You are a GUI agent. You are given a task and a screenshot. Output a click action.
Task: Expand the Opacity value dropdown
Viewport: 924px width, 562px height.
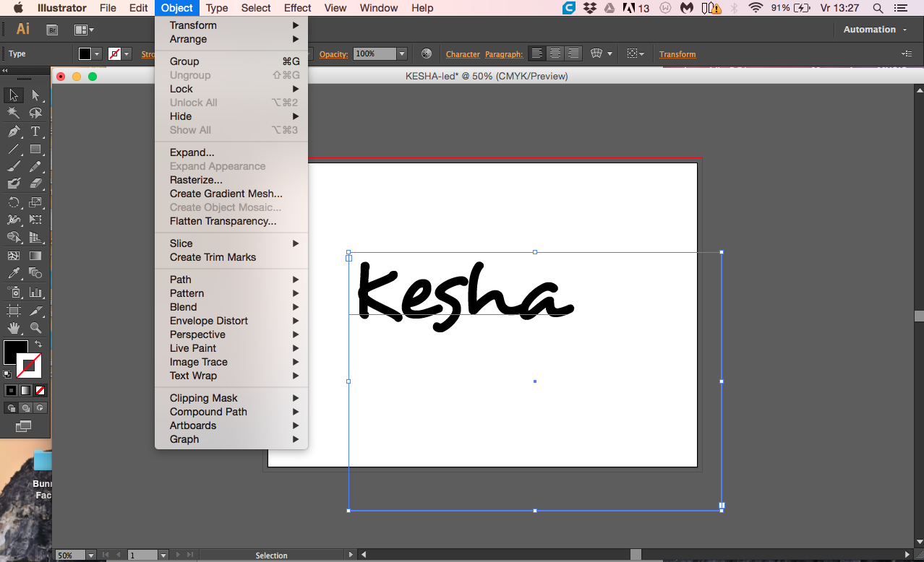click(x=402, y=54)
